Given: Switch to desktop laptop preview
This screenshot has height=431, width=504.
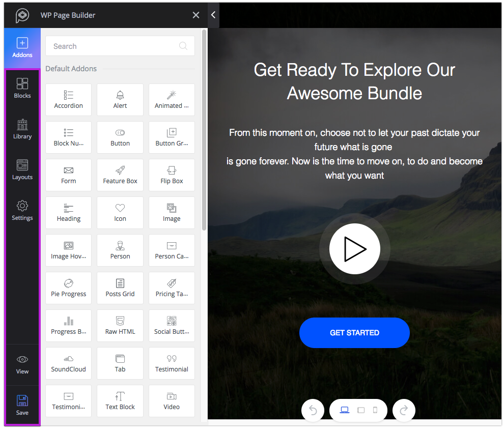Looking at the screenshot, I should [x=345, y=410].
